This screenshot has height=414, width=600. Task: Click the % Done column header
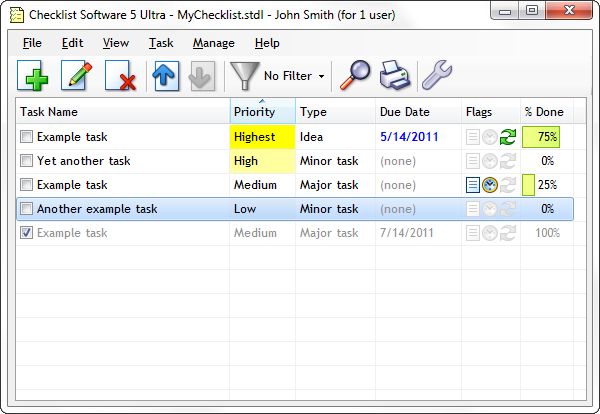pos(547,111)
